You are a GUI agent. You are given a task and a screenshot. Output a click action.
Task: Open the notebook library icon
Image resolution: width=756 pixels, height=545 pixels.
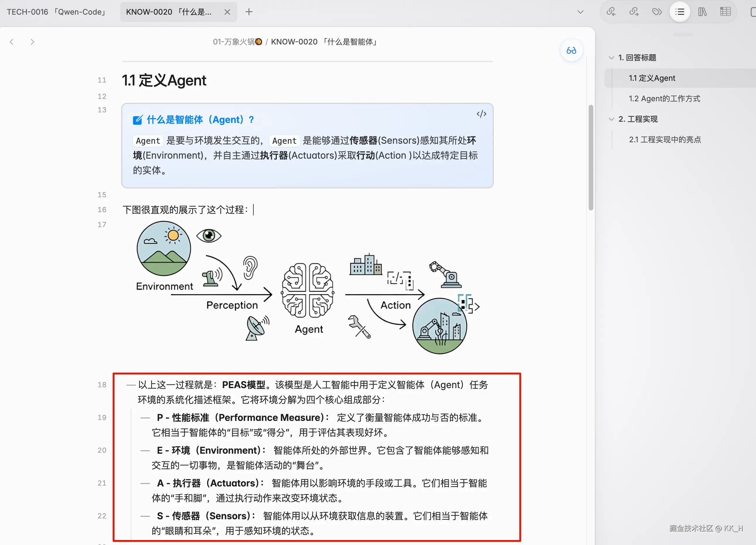[x=703, y=11]
